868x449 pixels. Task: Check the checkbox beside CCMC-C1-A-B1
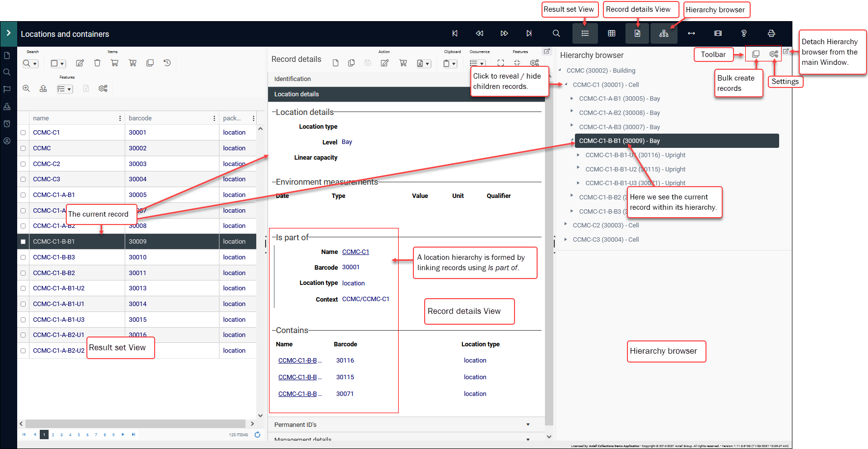(x=23, y=195)
